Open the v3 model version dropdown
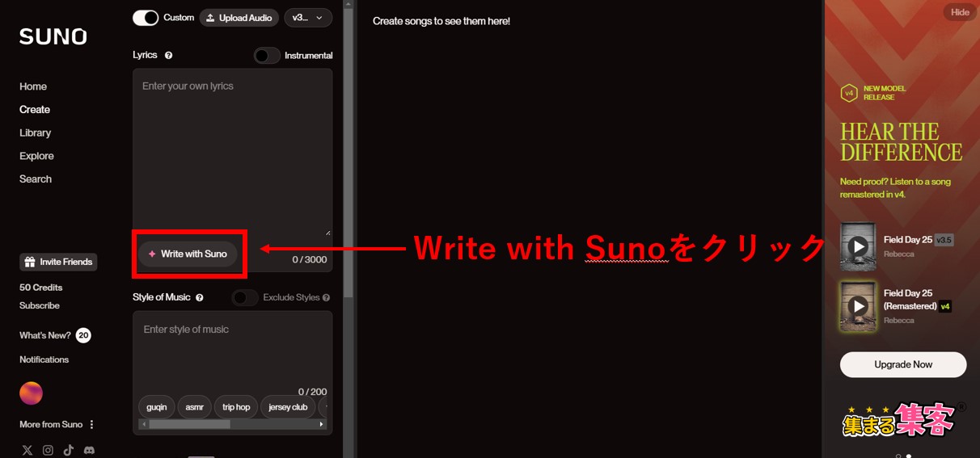 tap(308, 18)
